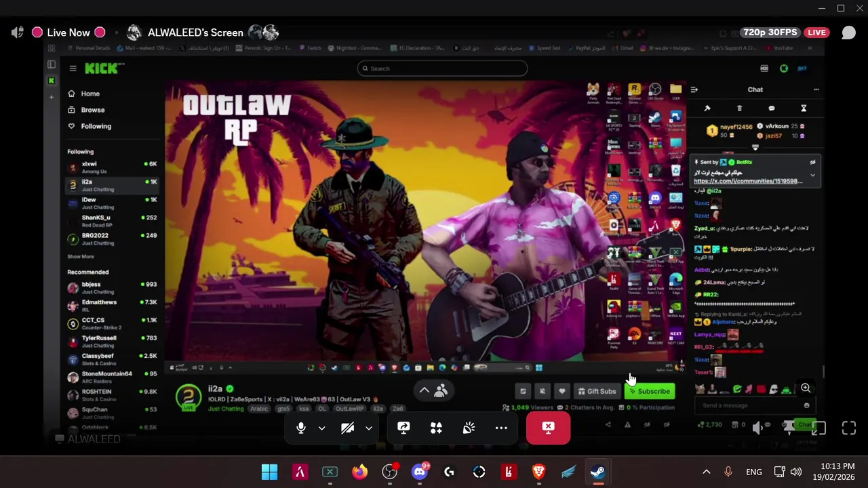Open BRG2022 channel in Following list
Viewport: 868px width, 488px height.
[113, 239]
